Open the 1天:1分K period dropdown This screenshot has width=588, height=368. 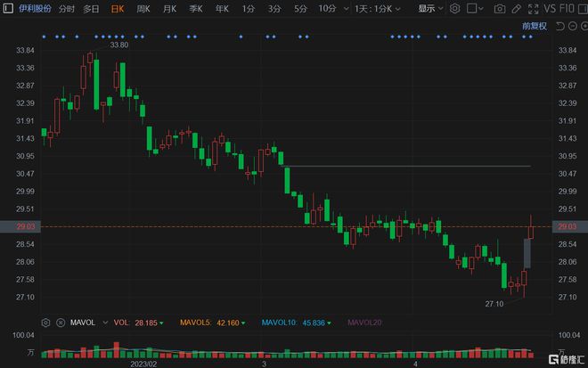point(377,9)
